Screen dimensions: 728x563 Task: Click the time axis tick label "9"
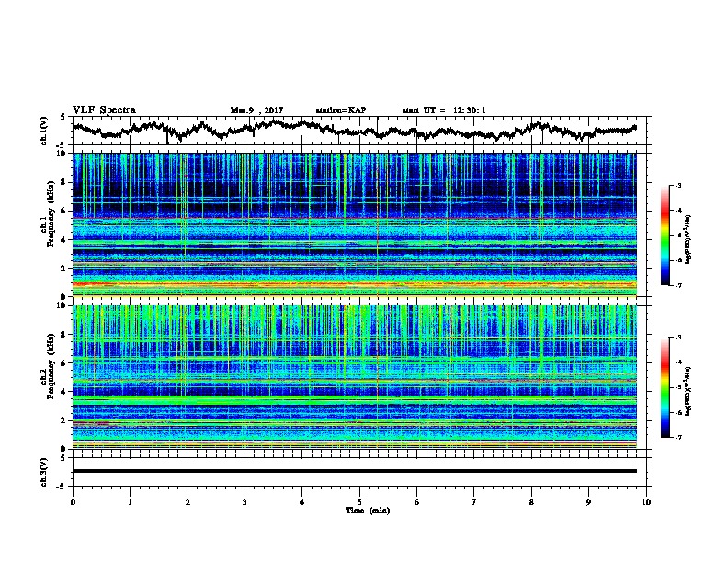[588, 502]
